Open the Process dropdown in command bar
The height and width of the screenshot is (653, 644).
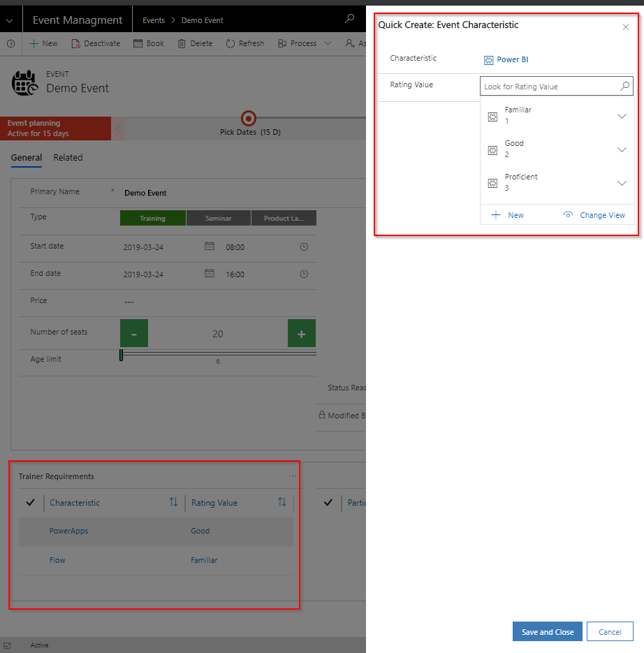pyautogui.click(x=328, y=43)
